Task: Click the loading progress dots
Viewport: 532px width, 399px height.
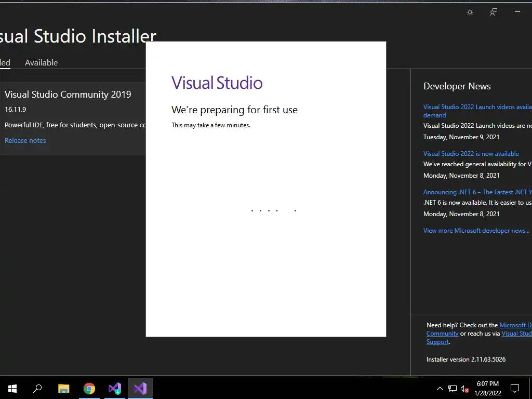Action: point(274,211)
